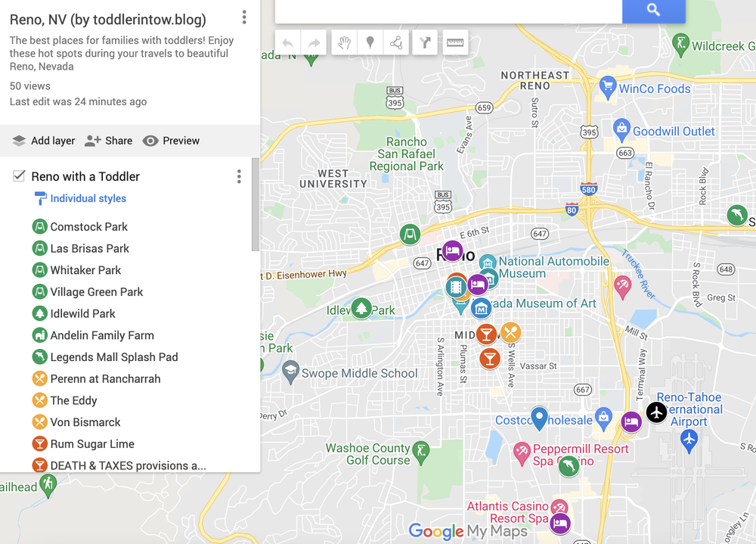Click the lower orange cocktail marker near Vassar St

[x=489, y=359]
